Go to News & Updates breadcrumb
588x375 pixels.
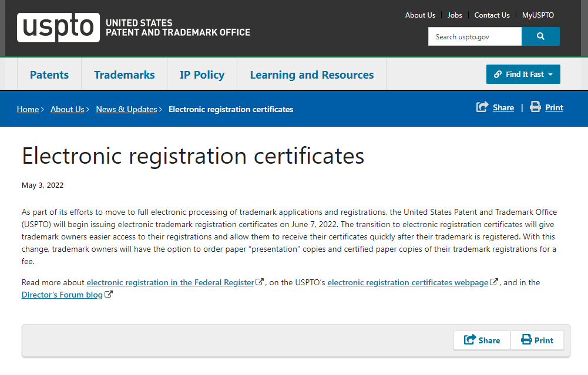coord(126,109)
